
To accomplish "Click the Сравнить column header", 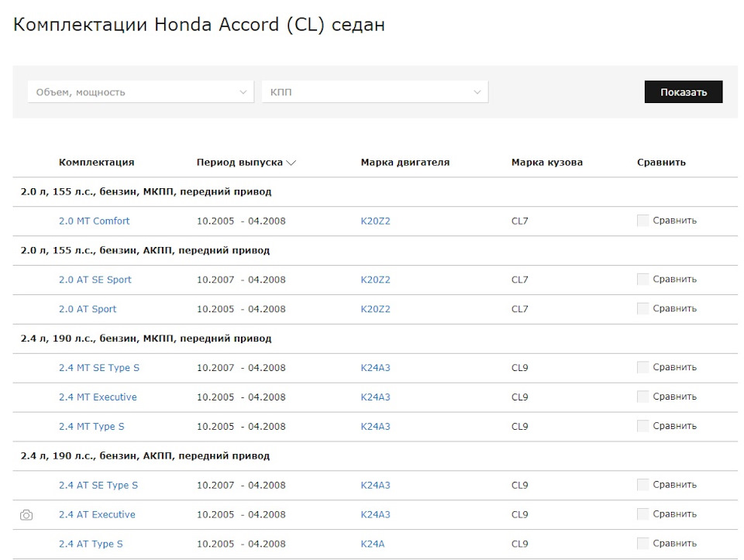I will [661, 162].
